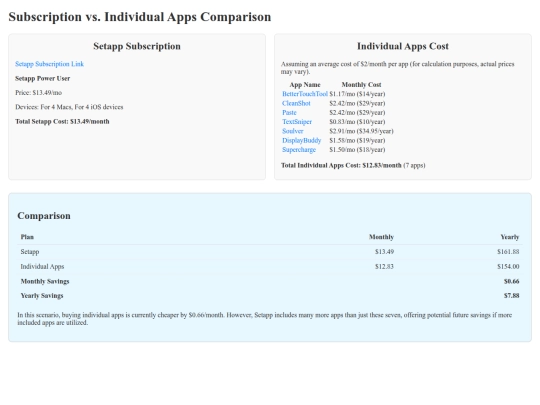
Task: Click the CleanShot '$2.42/mo ($29/year)' cell
Action: (357, 103)
